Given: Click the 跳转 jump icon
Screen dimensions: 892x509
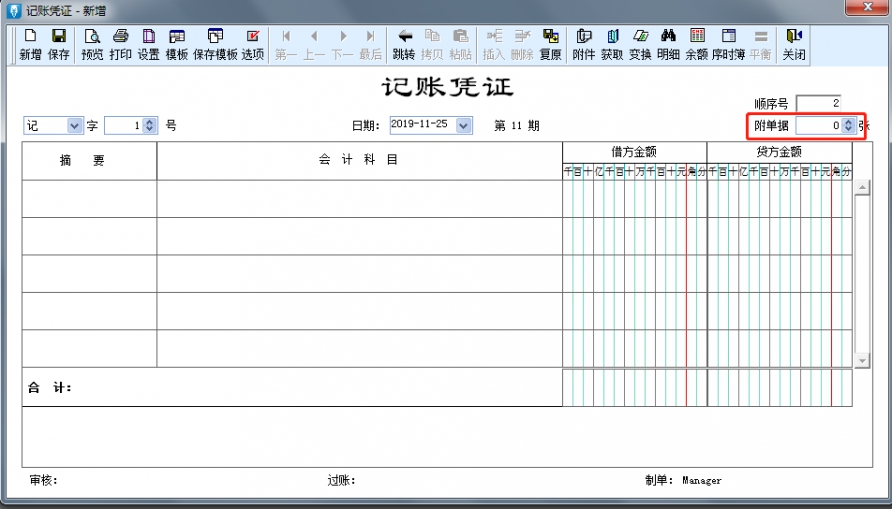Looking at the screenshot, I should coord(404,44).
